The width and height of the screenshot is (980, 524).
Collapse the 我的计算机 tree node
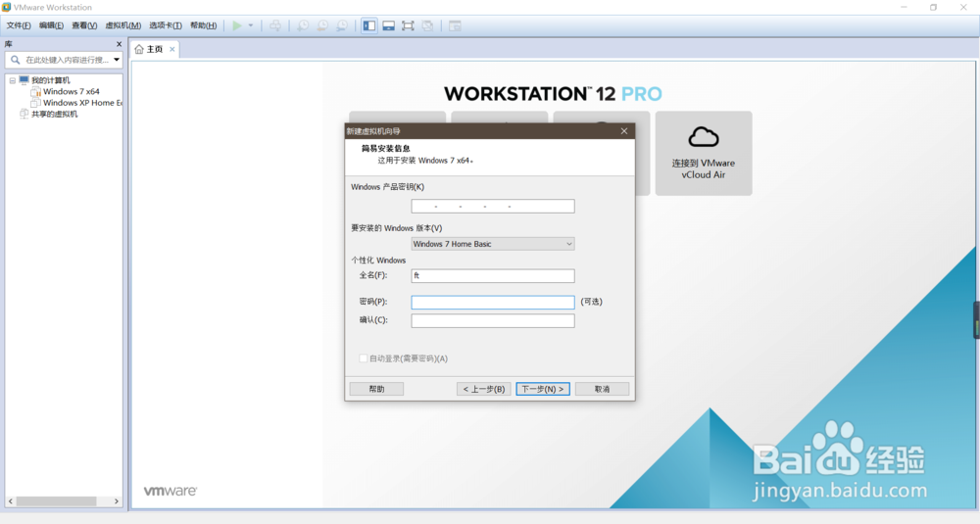point(13,80)
